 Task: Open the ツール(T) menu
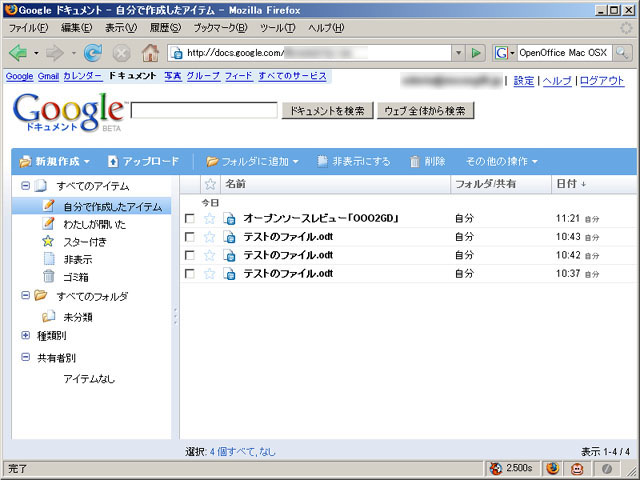coord(278,28)
